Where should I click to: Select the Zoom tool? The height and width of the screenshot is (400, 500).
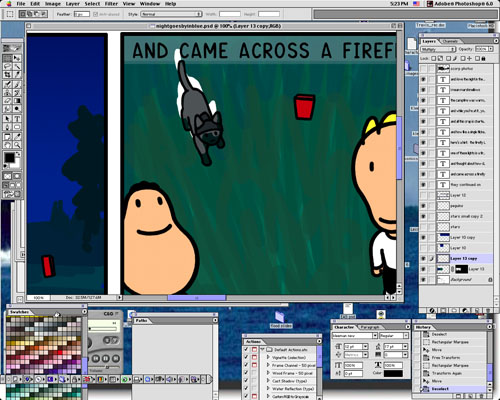pyautogui.click(x=17, y=145)
